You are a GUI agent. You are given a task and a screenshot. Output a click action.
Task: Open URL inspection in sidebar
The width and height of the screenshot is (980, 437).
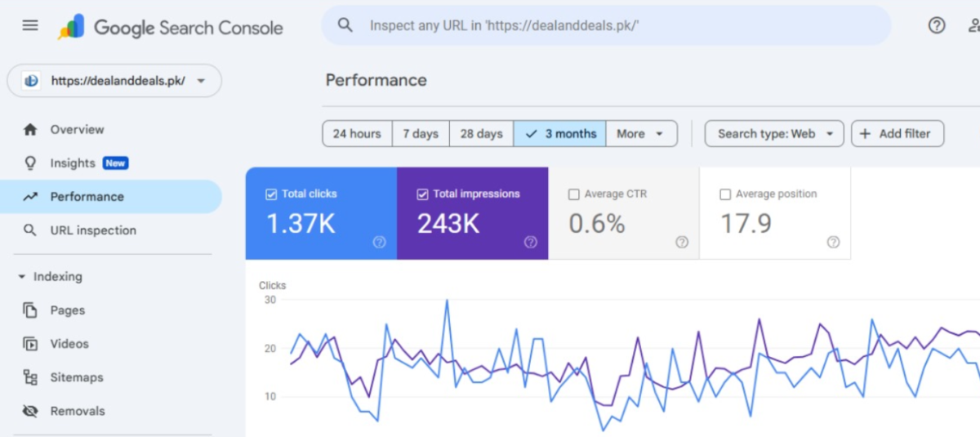(x=110, y=230)
